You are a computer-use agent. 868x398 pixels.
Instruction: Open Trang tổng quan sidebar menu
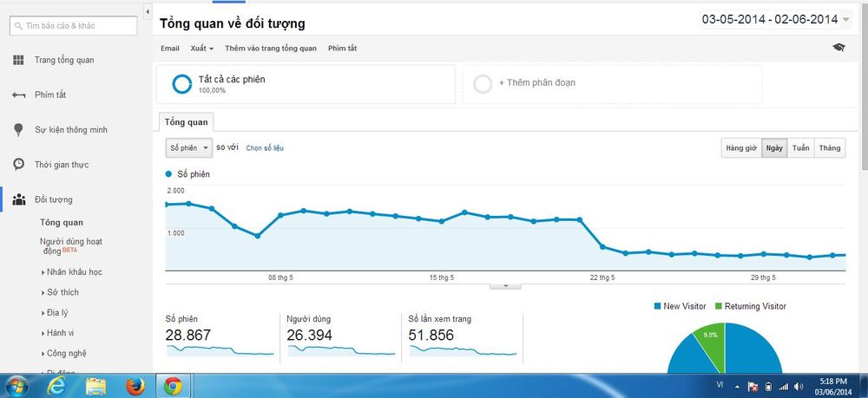(x=64, y=60)
